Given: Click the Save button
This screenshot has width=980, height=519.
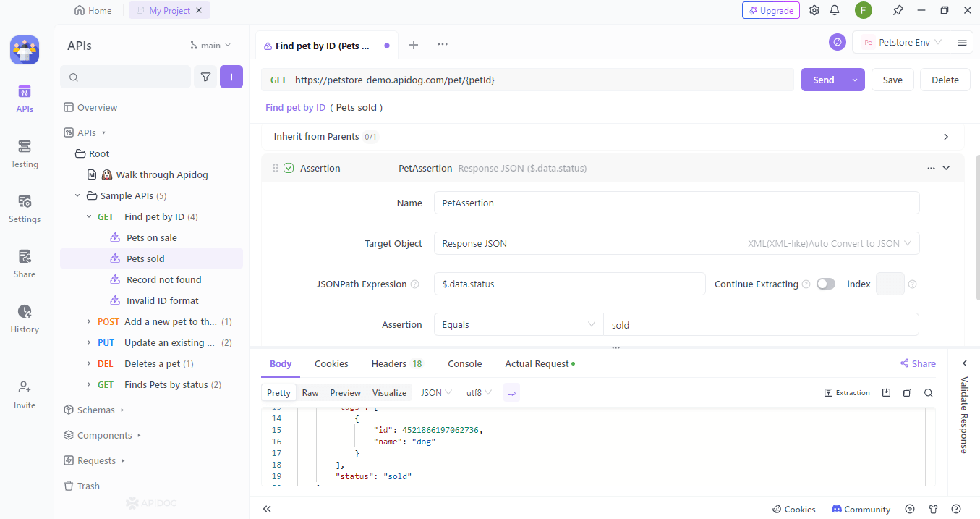Looking at the screenshot, I should (x=892, y=80).
